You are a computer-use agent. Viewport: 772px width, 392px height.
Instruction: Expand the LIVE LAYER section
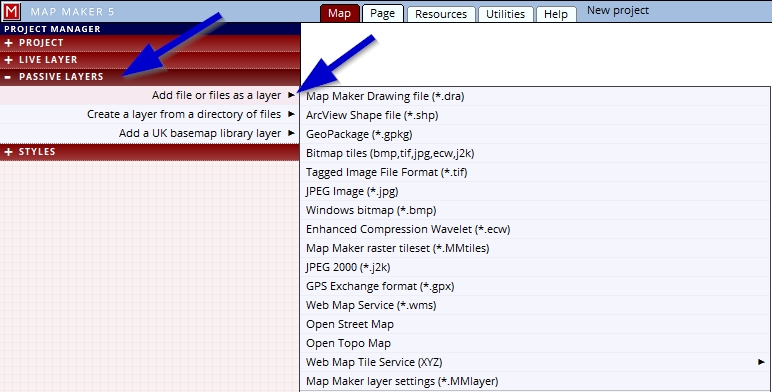[x=150, y=60]
